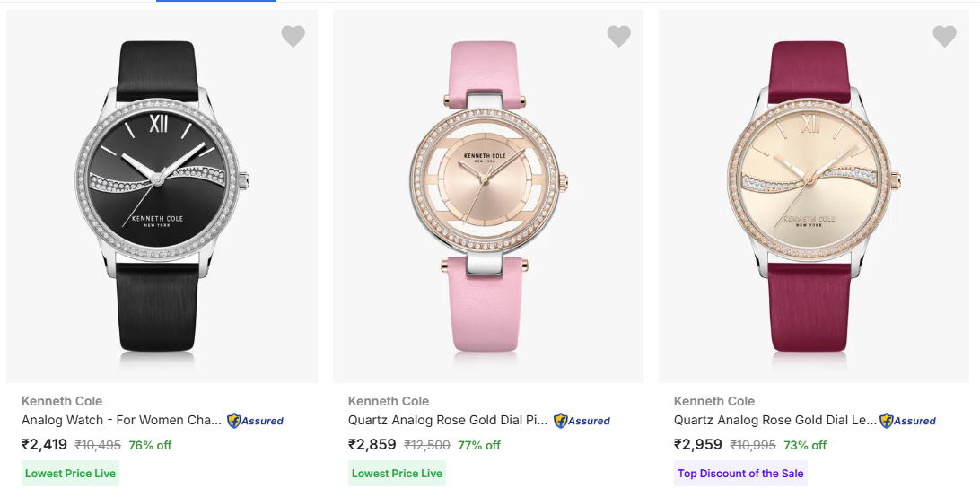Viewport: 980px width, 497px height.
Task: Click Kenneth Cole brand name above ₹2,959 watch
Action: 714,401
